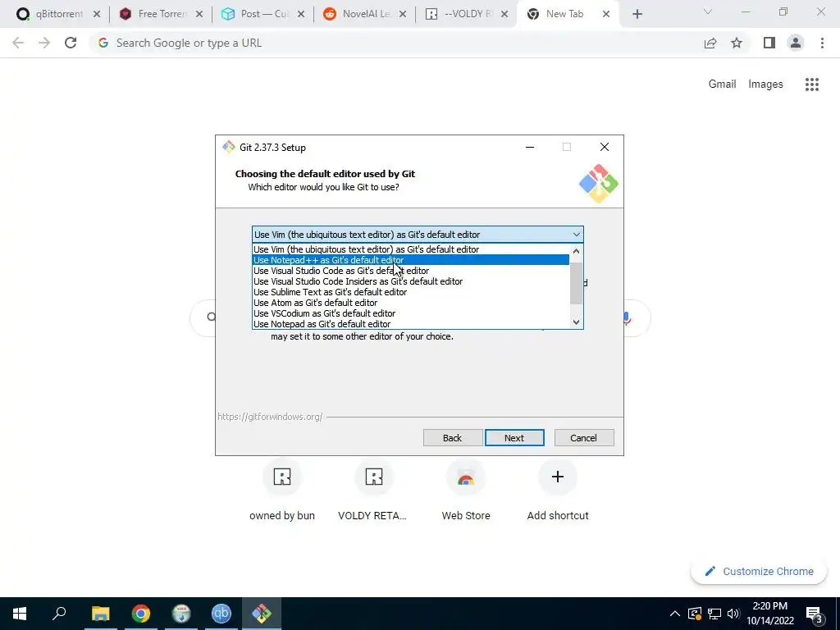
Task: Minimize the Git Setup dialog
Action: [530, 147]
